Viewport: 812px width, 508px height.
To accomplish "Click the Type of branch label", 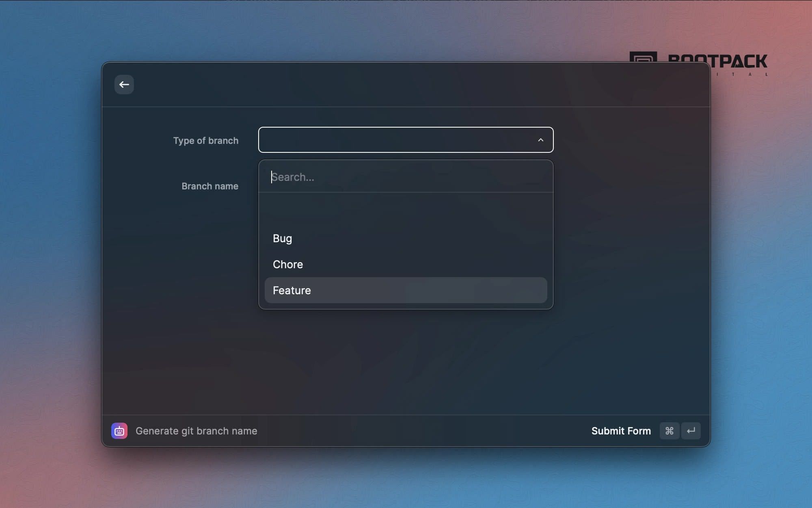I will (205, 141).
